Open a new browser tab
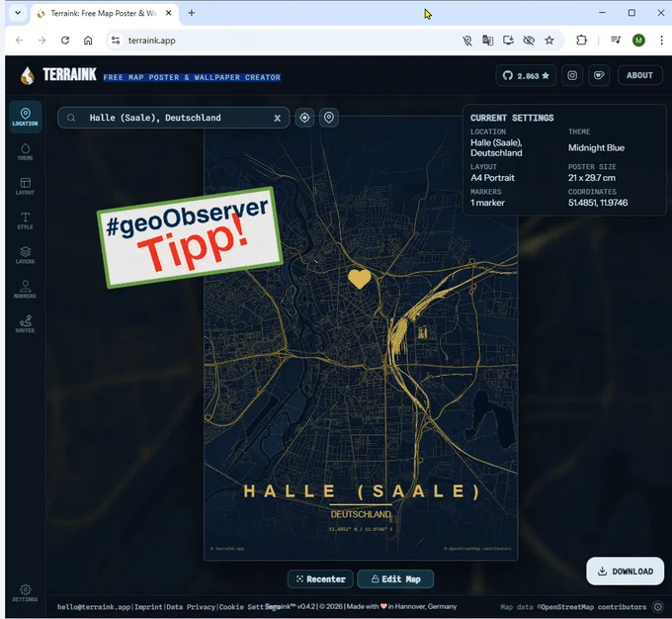 click(x=192, y=13)
